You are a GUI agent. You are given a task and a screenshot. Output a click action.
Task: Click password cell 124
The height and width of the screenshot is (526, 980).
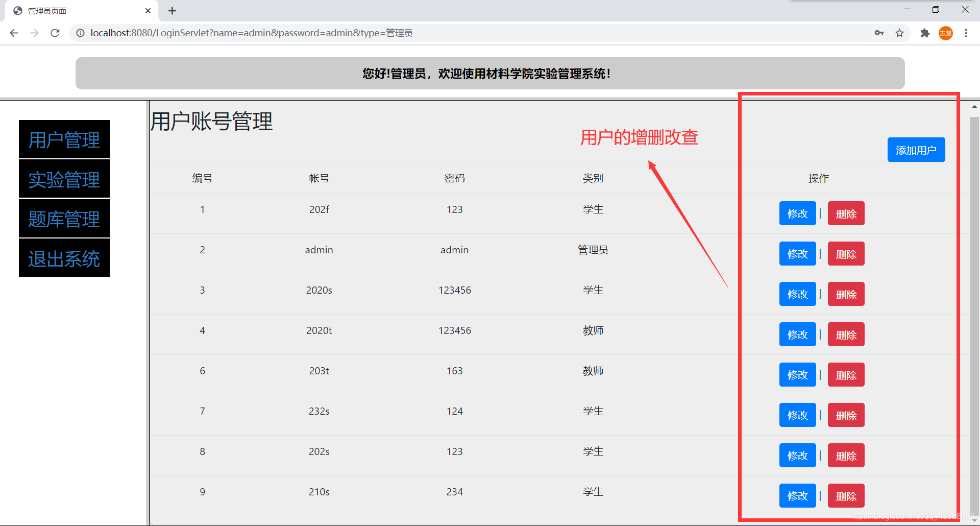click(454, 411)
